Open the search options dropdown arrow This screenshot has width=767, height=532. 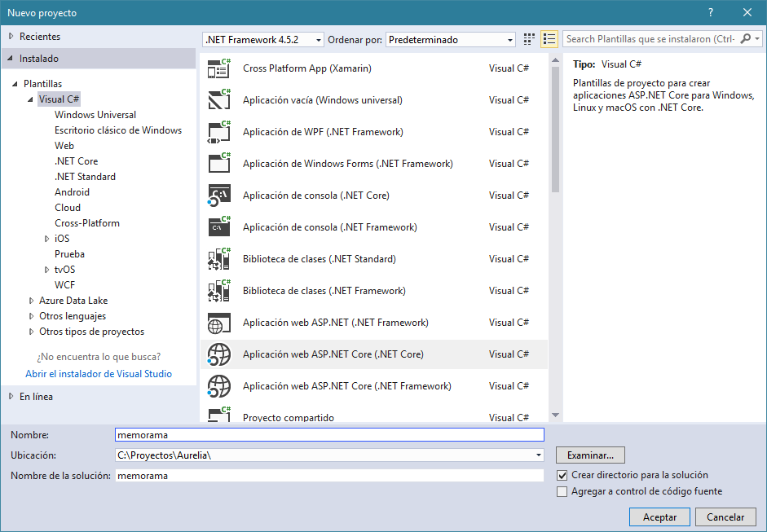(757, 38)
